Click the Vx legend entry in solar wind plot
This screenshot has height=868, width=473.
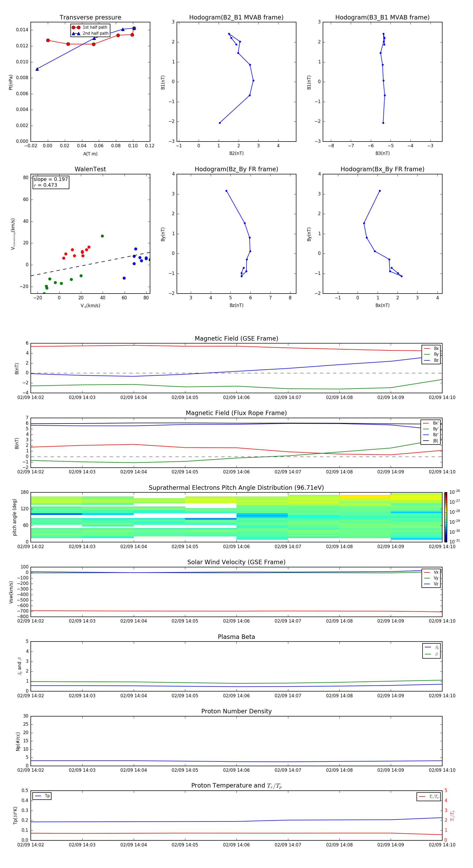431,572
